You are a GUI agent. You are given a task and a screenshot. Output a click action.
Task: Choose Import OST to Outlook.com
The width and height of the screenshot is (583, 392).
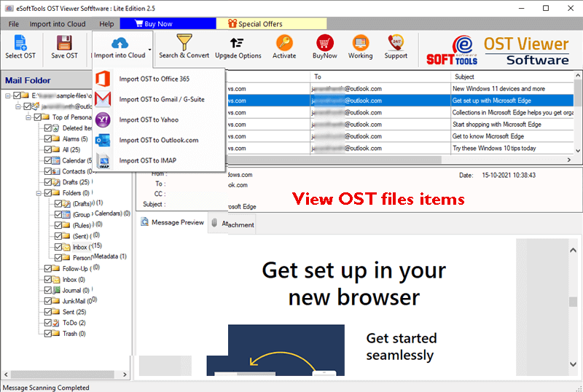pos(159,140)
